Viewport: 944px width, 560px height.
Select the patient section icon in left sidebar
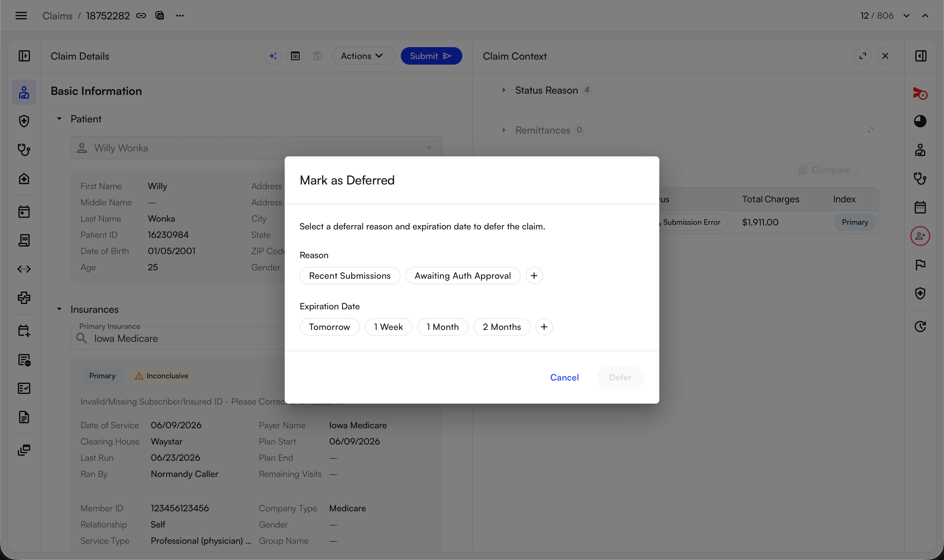[x=24, y=92]
